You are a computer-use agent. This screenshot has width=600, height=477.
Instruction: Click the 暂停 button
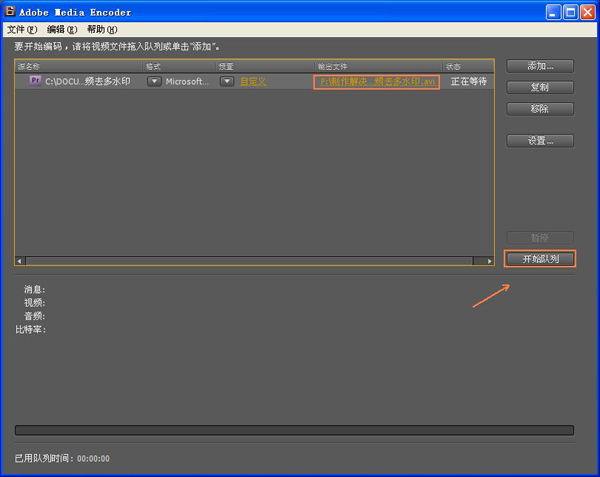point(540,238)
